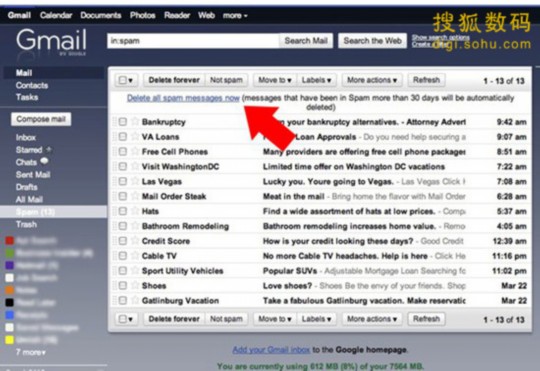Star the Shoes message
540x371 pixels.
tap(135, 285)
